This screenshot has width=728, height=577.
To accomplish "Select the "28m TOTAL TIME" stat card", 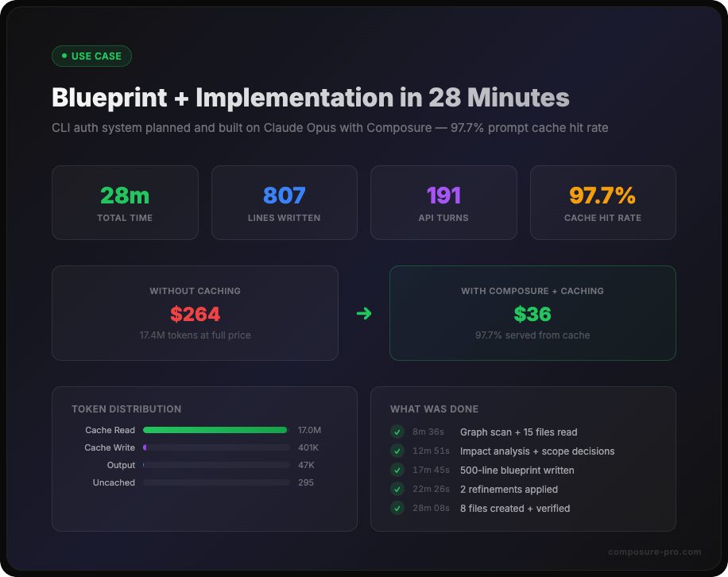I will 125,202.
